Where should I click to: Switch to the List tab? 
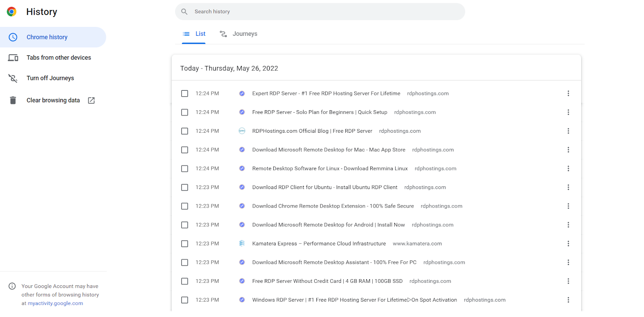(194, 34)
